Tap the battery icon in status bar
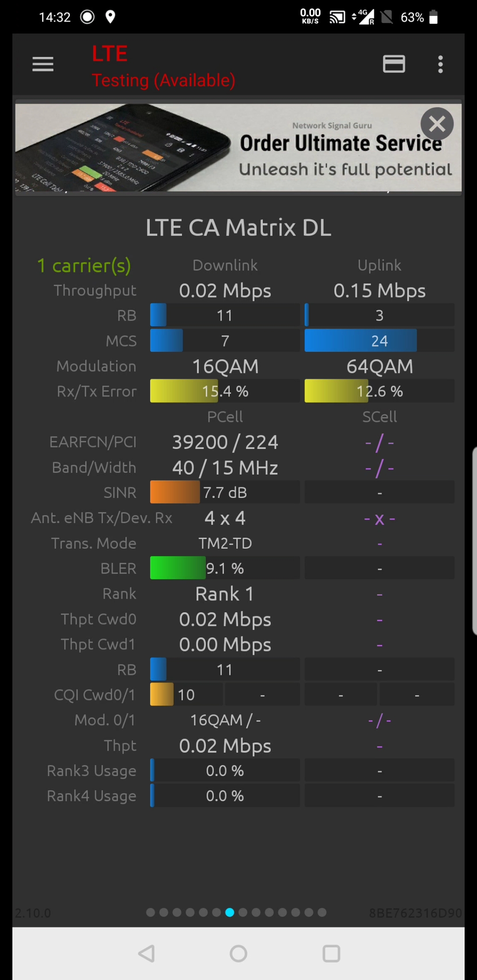The image size is (477, 980). click(x=433, y=17)
